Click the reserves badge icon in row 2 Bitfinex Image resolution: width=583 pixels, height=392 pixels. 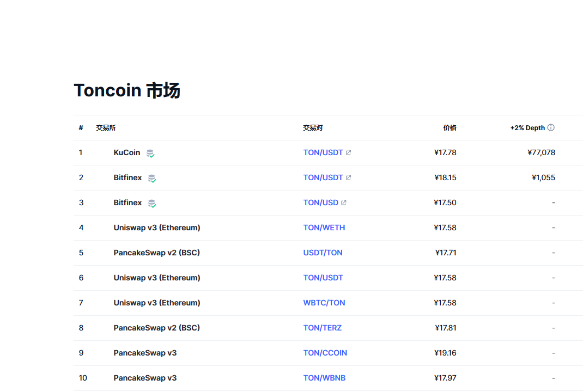pos(152,179)
